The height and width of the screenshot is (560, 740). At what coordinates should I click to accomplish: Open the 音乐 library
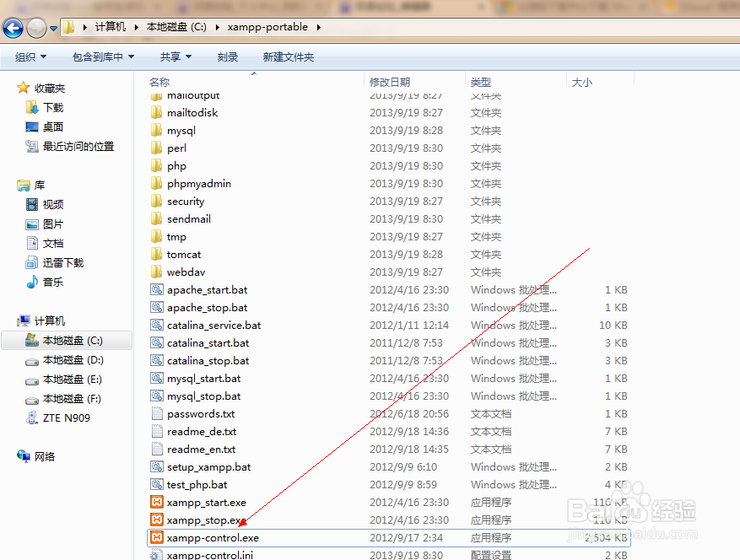pyautogui.click(x=45, y=283)
